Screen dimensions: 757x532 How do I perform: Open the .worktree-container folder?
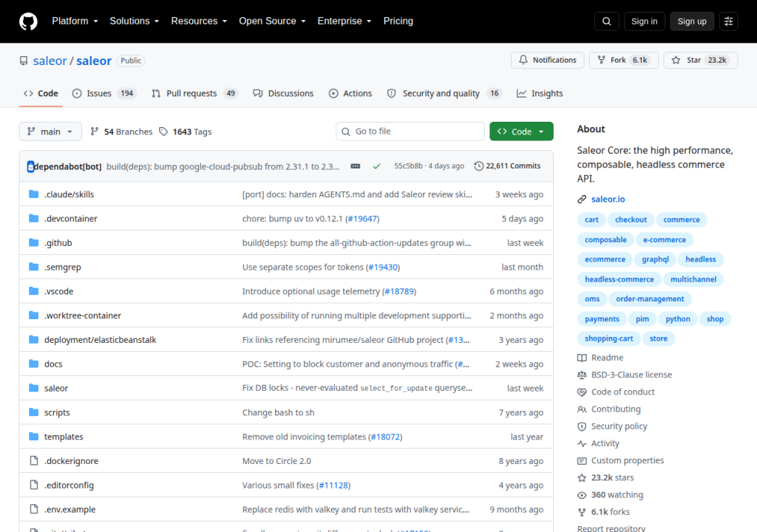click(83, 316)
